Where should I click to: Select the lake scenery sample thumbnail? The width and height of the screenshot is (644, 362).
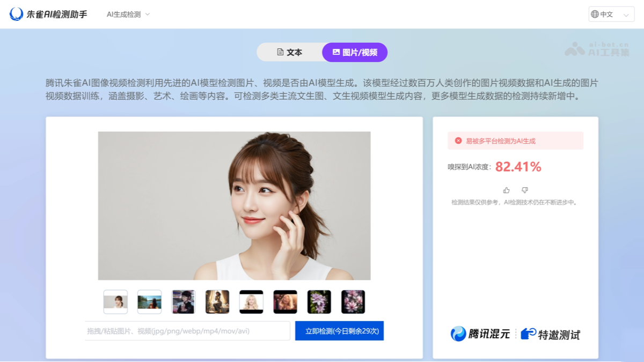149,302
